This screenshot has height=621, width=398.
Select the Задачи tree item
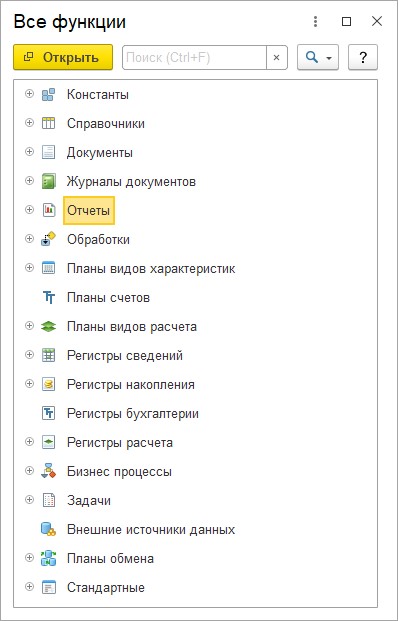coord(89,501)
